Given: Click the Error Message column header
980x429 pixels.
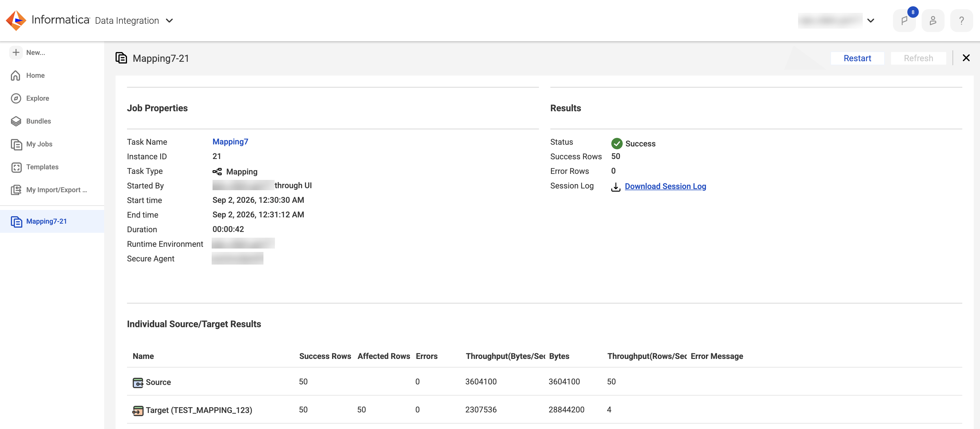Looking at the screenshot, I should 717,356.
